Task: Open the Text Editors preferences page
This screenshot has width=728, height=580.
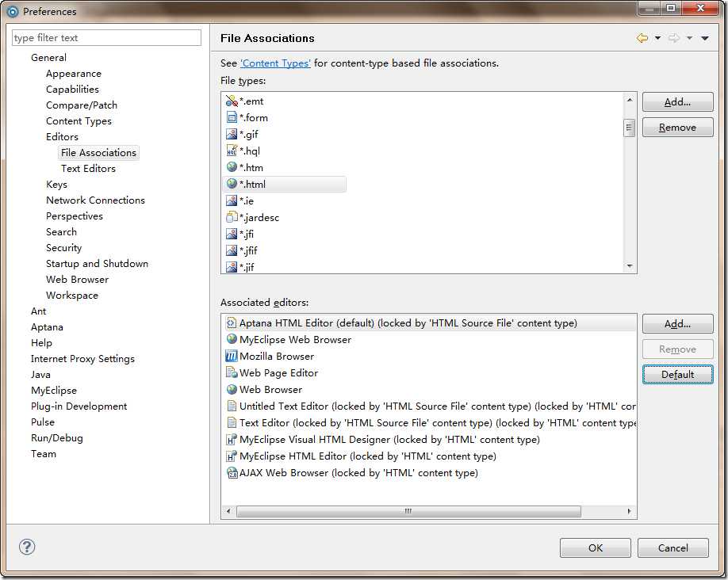Action: tap(88, 169)
